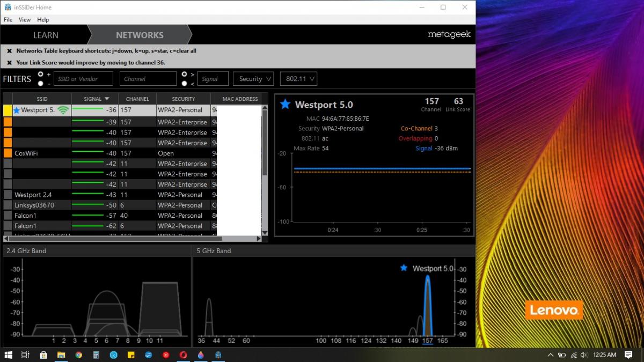Screen dimensions: 644x362
Task: Open the blue K app on taskbar
Action: tap(113, 354)
